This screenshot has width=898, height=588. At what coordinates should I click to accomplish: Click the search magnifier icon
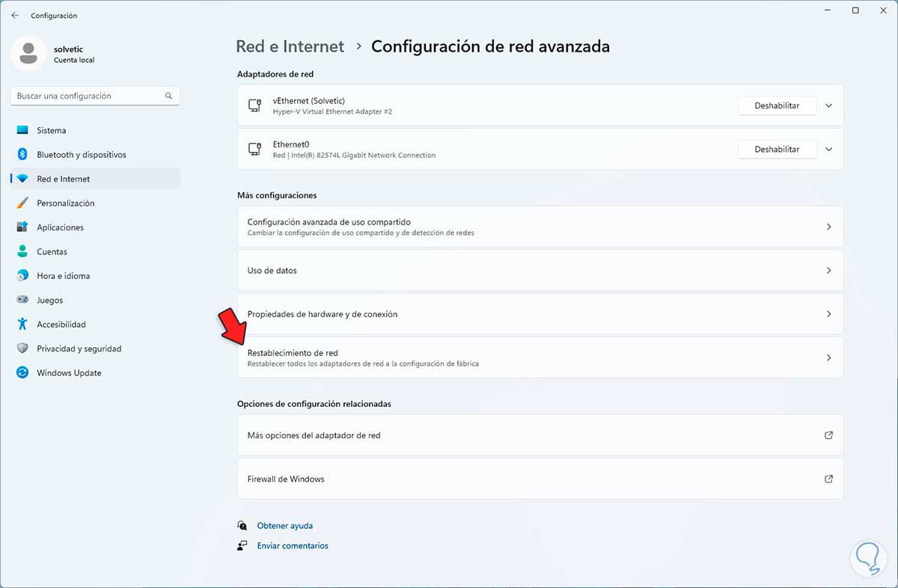pyautogui.click(x=169, y=96)
